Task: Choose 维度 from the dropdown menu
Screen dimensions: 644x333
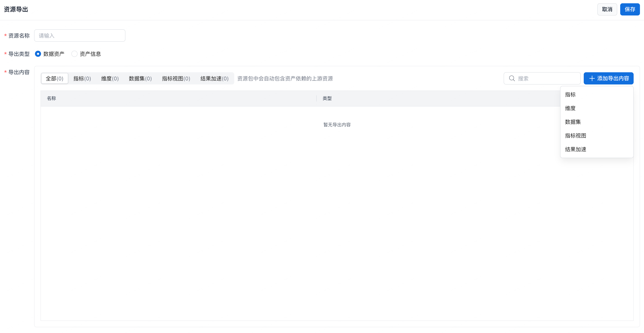Action: point(570,108)
